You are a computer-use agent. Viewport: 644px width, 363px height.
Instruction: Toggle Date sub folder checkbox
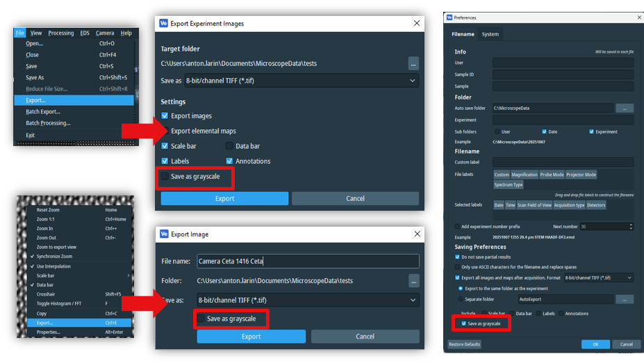pos(544,131)
